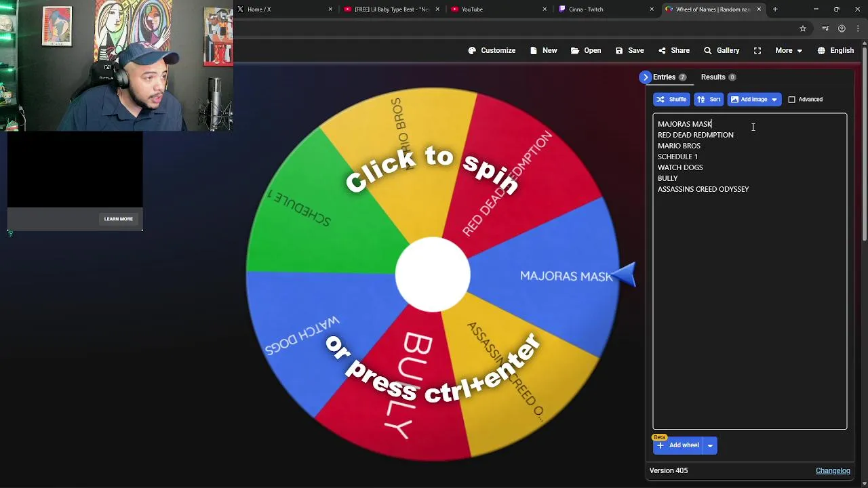868x488 pixels.
Task: Open the browser media control icon
Action: 825,28
